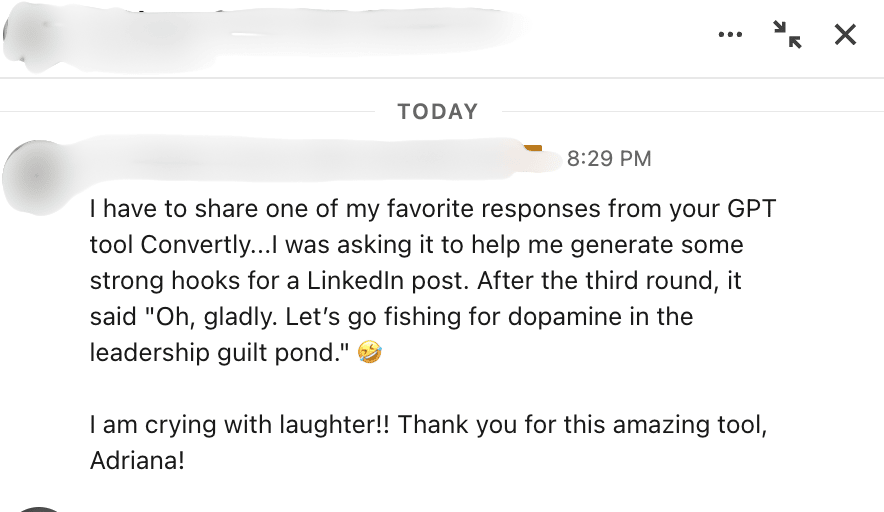Collapse the conversation with the inward arrows icon
The height and width of the screenshot is (512, 884).
[x=787, y=35]
